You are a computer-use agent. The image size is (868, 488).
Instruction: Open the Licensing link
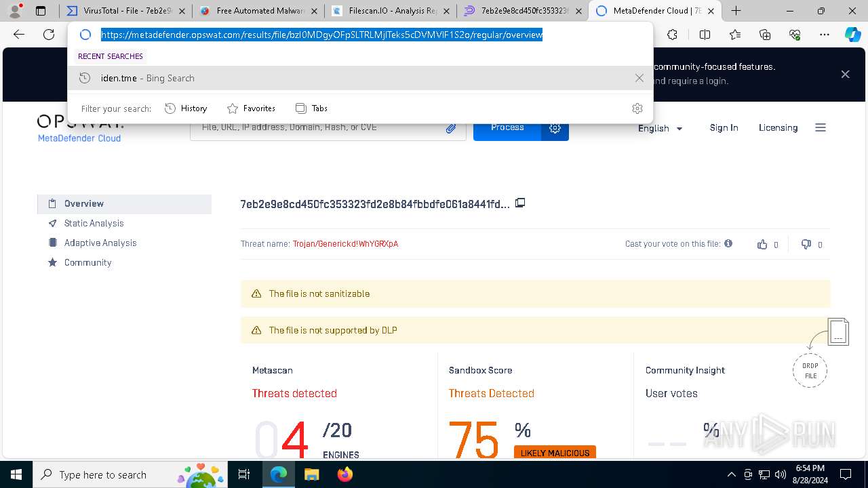pos(778,127)
